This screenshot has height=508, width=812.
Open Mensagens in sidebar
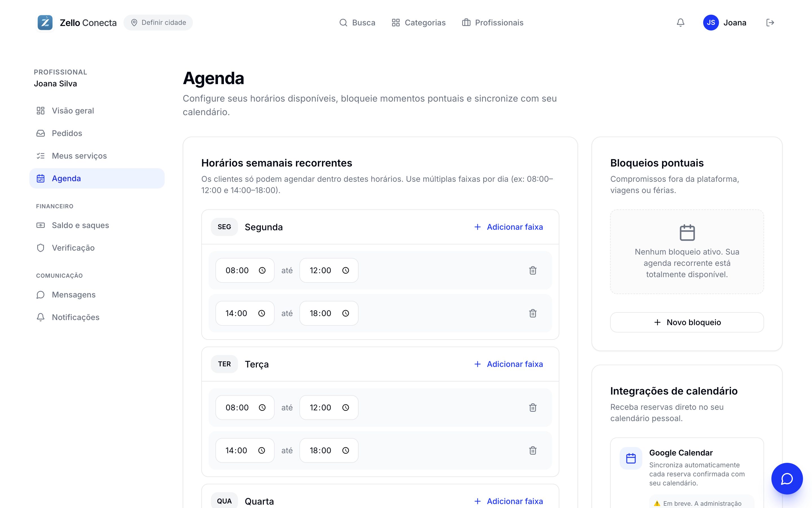[97, 295]
